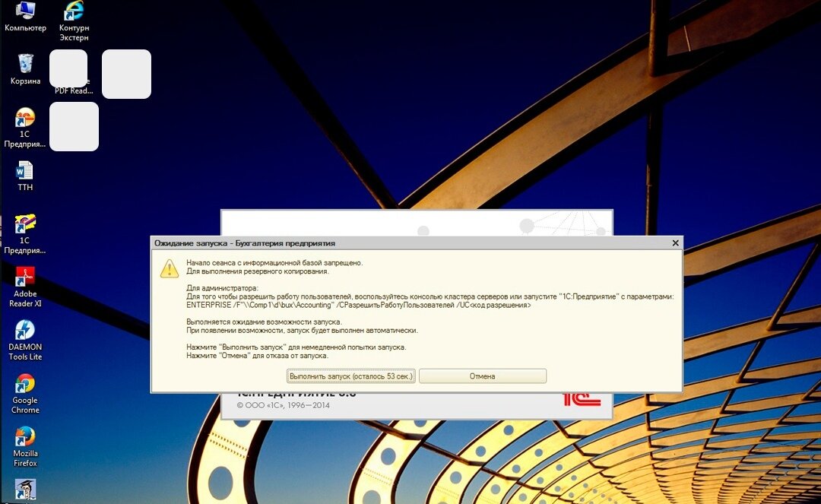Close the Ожидание запуска dialog

[x=676, y=242]
